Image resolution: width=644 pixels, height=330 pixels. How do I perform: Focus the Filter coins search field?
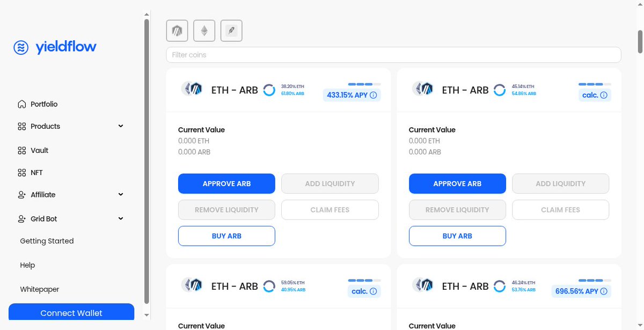click(393, 55)
